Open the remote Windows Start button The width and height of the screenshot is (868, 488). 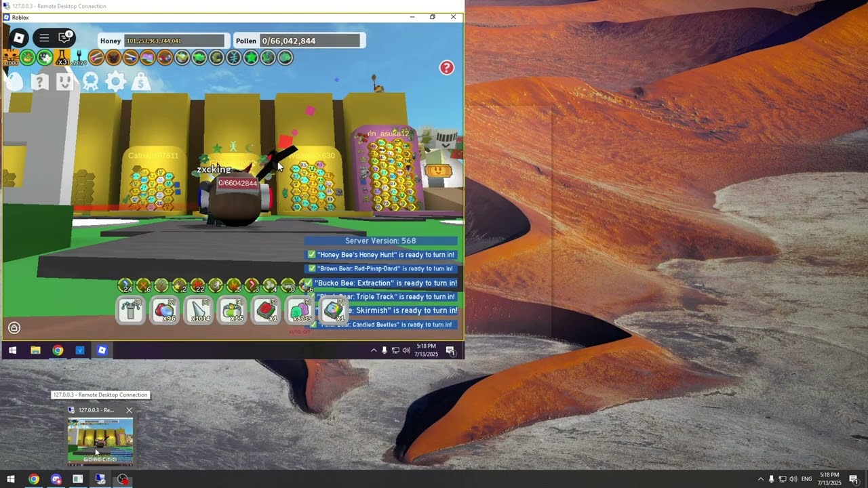[x=12, y=350]
